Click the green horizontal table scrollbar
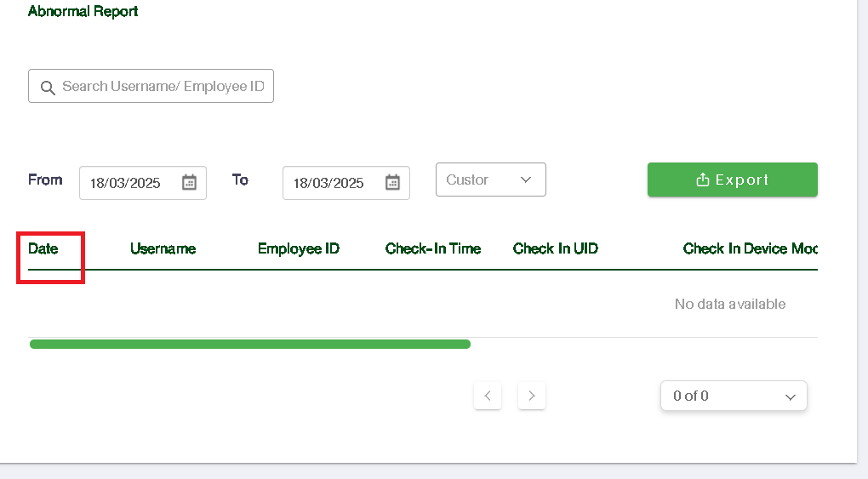This screenshot has height=479, width=868. coord(250,345)
